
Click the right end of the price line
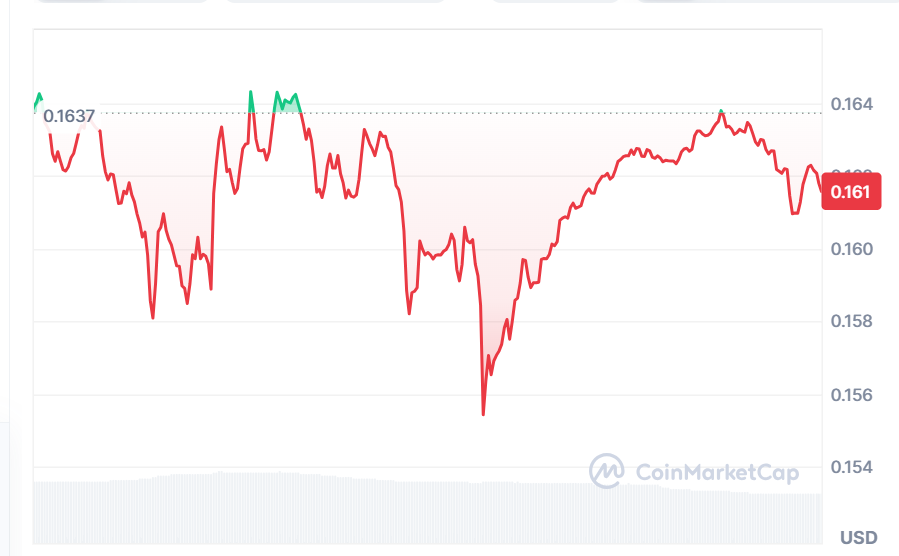[821, 188]
